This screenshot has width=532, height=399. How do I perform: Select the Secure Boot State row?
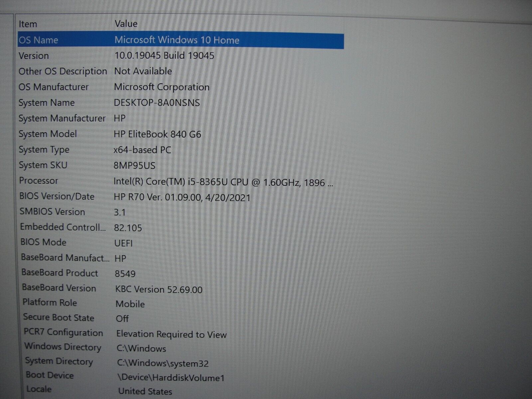(59, 318)
